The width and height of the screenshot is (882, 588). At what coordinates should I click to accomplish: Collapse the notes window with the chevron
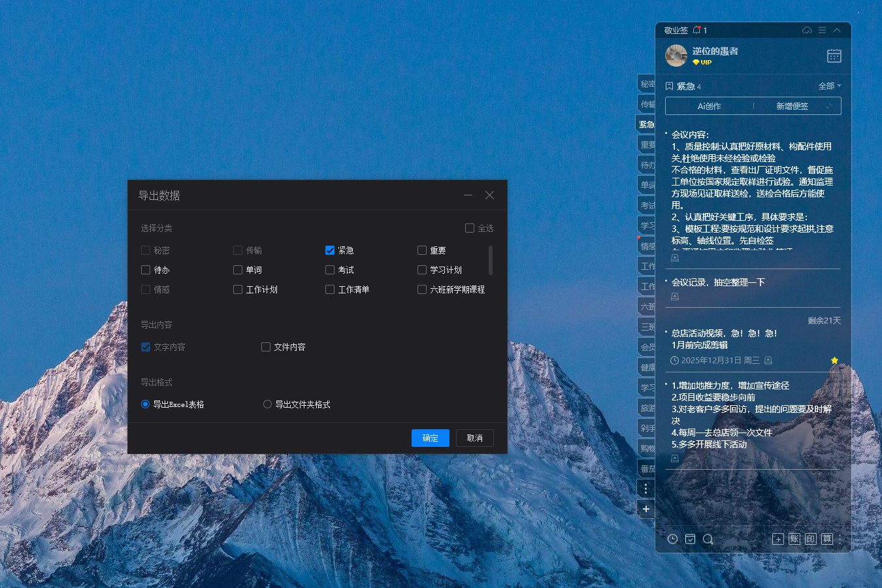click(837, 29)
